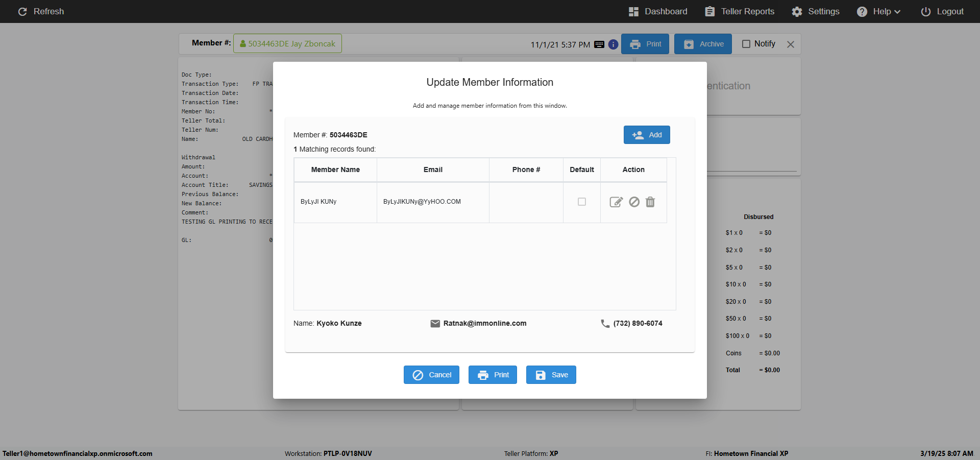Click the timestamp 11/1/21 5:37 PM
This screenshot has width=980, height=460.
[x=560, y=45]
